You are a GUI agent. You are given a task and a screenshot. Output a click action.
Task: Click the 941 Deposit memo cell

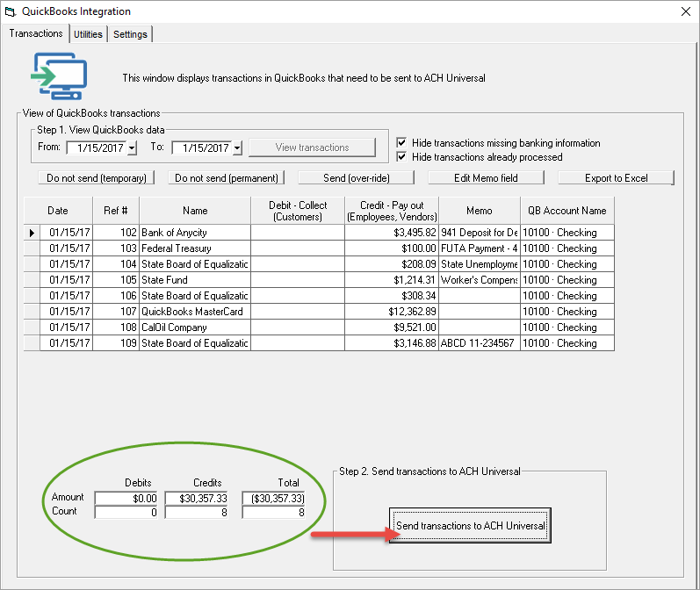point(480,233)
